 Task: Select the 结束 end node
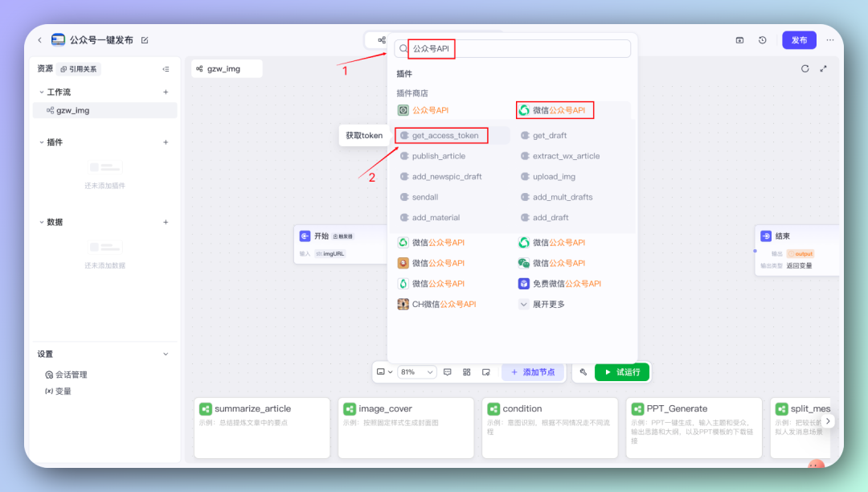point(798,250)
